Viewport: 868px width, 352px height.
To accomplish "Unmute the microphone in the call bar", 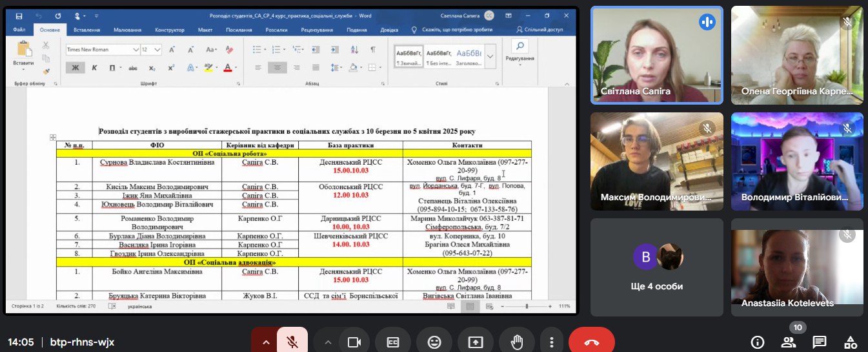I will pyautogui.click(x=292, y=342).
